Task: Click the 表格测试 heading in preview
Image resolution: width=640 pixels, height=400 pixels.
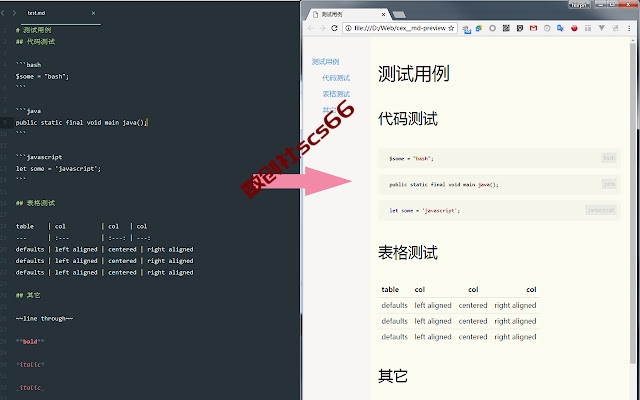Action: click(408, 253)
